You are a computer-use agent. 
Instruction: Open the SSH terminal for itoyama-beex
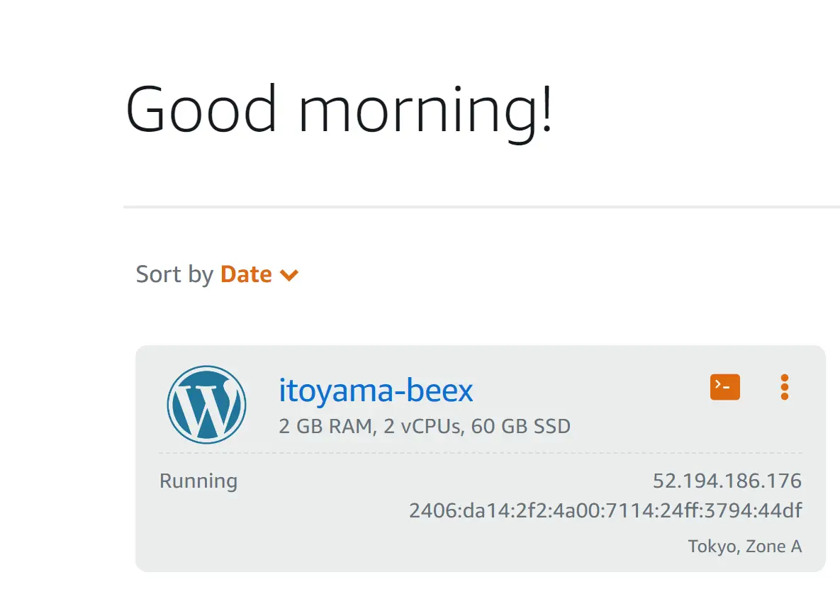tap(725, 387)
